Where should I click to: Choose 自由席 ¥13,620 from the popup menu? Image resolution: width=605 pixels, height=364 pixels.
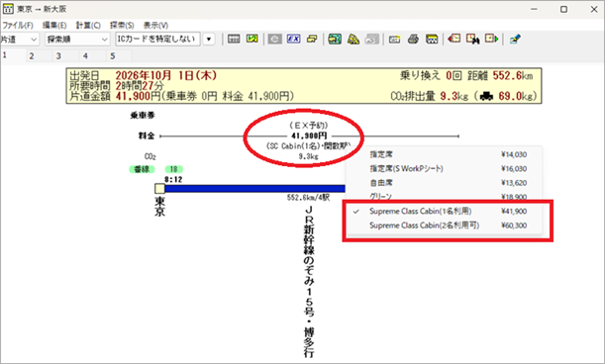tap(444, 183)
